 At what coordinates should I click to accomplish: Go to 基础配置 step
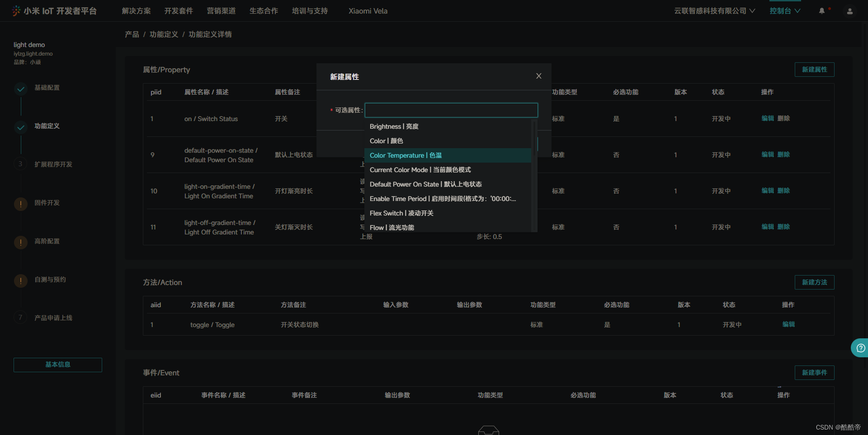47,88
